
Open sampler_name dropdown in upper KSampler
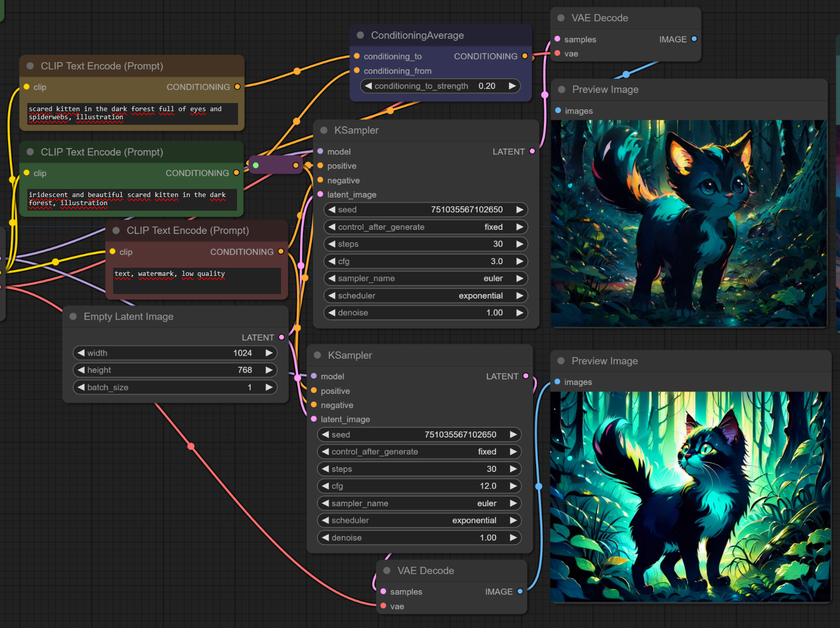pos(425,278)
